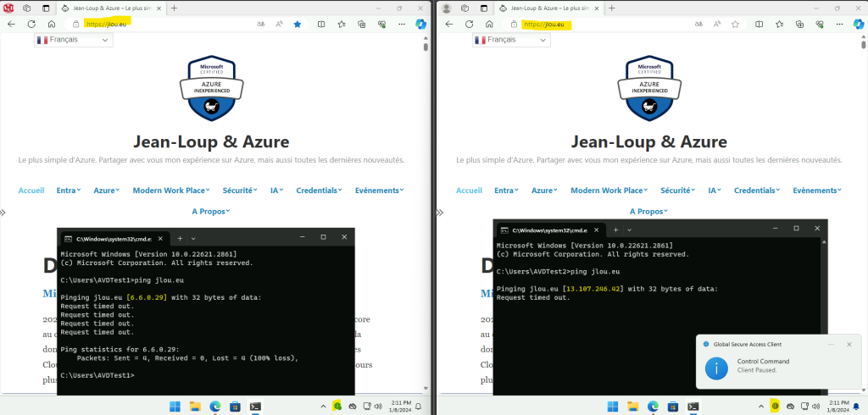
Task: Open terminal profile dropdown in AVDTest1 cmd window
Action: 193,239
